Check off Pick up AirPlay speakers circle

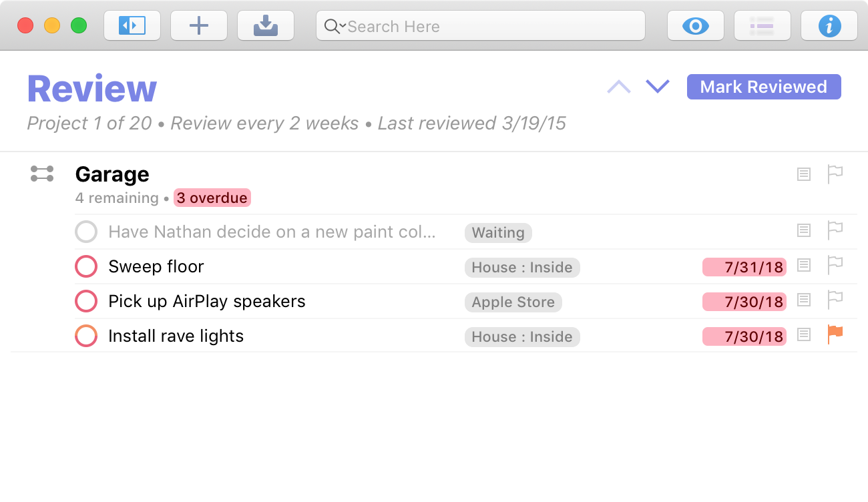(86, 301)
